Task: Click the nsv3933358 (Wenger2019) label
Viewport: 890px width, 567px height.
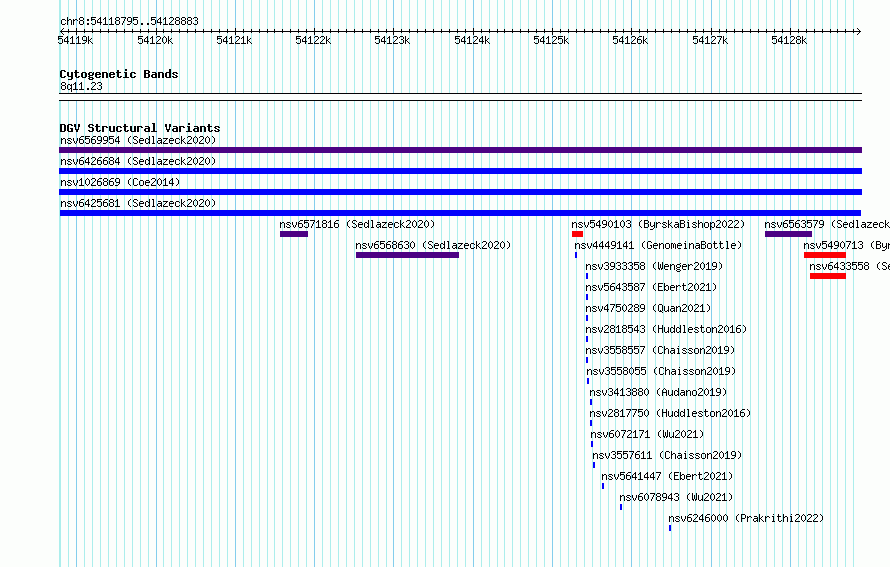Action: coord(654,266)
